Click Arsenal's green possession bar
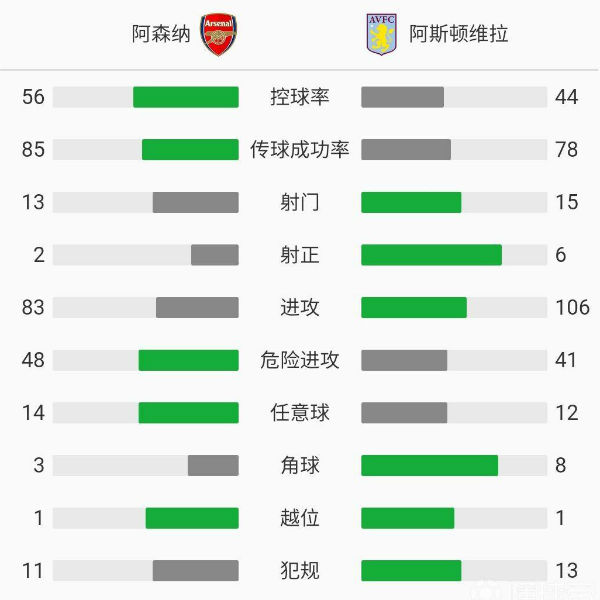 point(186,97)
